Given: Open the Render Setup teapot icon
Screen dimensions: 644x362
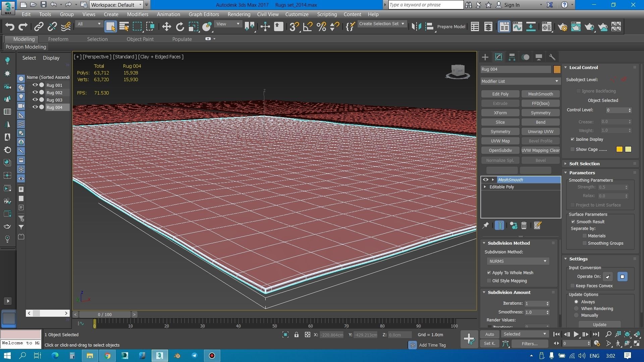Looking at the screenshot, I should 562,27.
